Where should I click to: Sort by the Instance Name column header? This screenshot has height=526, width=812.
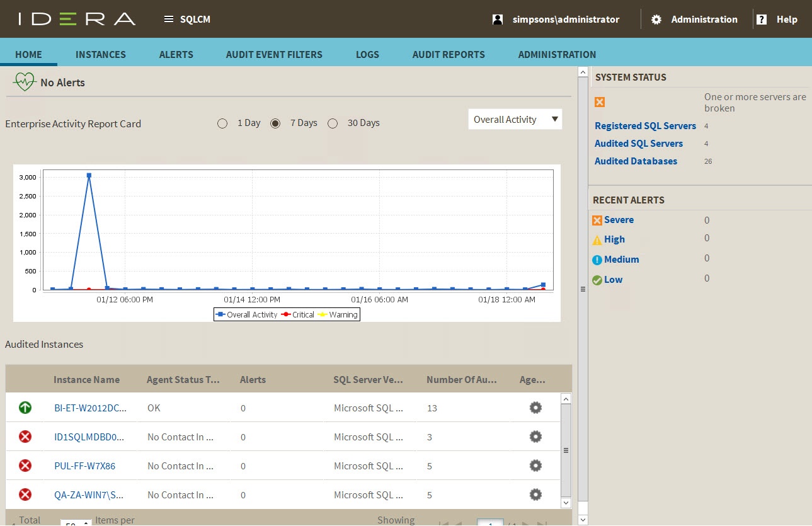[x=86, y=380]
